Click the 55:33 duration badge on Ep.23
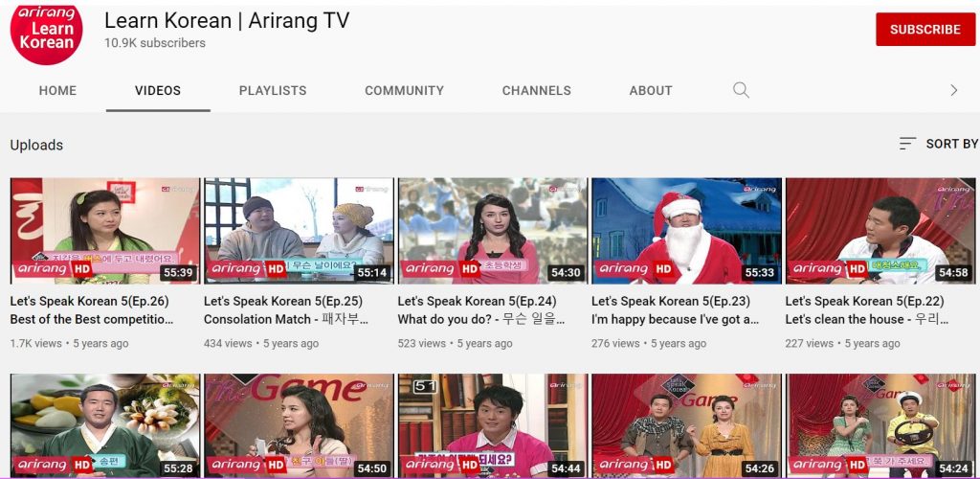The image size is (980, 479). (x=759, y=273)
